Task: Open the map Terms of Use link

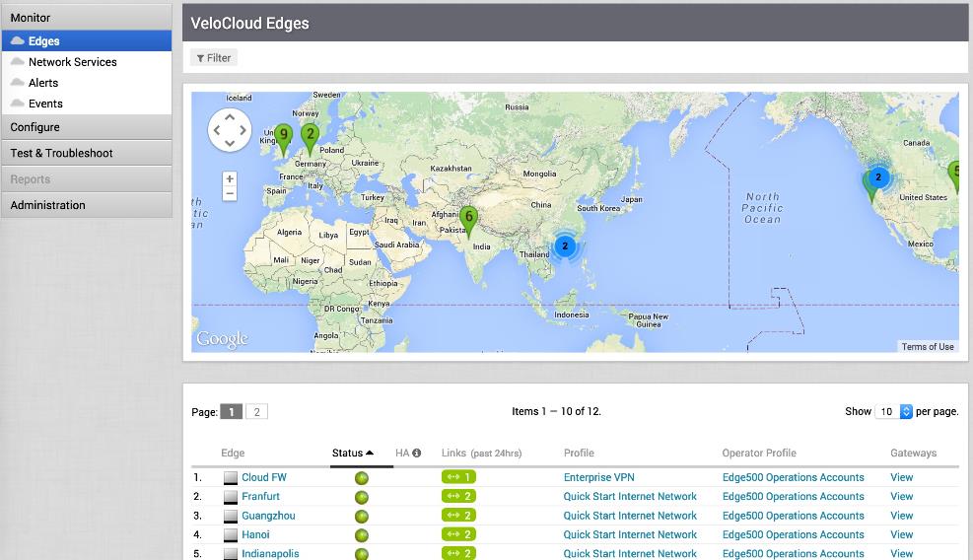Action: tap(927, 346)
